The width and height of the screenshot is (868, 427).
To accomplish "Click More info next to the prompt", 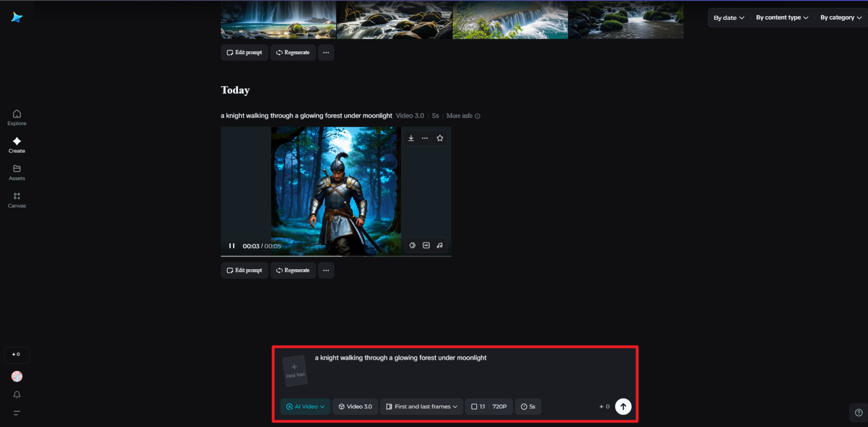I will tap(463, 116).
